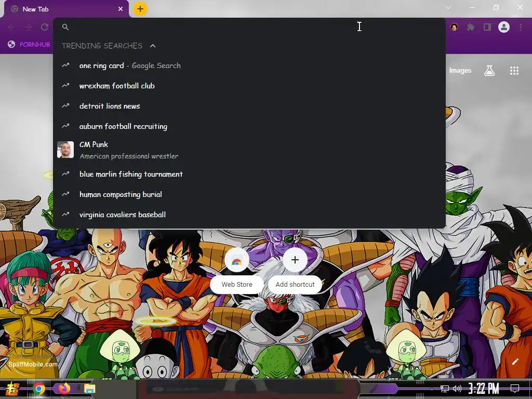The height and width of the screenshot is (399, 532).
Task: Pick 'auburn football recruiting' suggestion
Action: pos(249,126)
